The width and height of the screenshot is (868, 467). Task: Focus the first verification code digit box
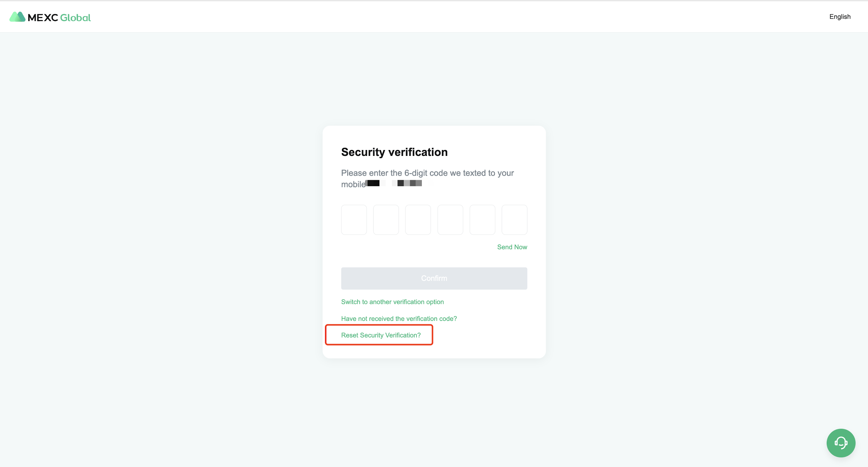tap(354, 219)
